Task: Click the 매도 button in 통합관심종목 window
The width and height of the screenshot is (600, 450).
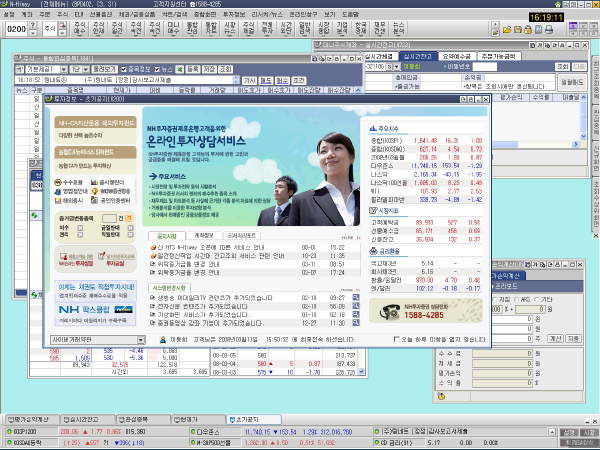Action: click(266, 80)
